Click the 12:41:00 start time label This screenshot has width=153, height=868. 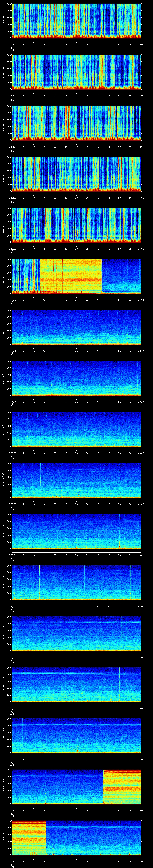coord(12,657)
